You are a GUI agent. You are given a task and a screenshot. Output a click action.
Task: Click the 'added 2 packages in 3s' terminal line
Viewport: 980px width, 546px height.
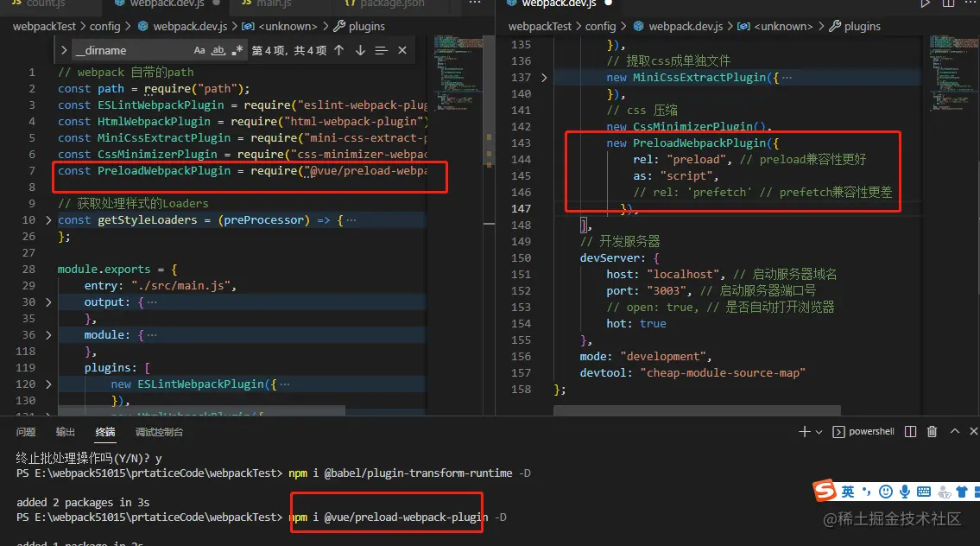pyautogui.click(x=83, y=502)
